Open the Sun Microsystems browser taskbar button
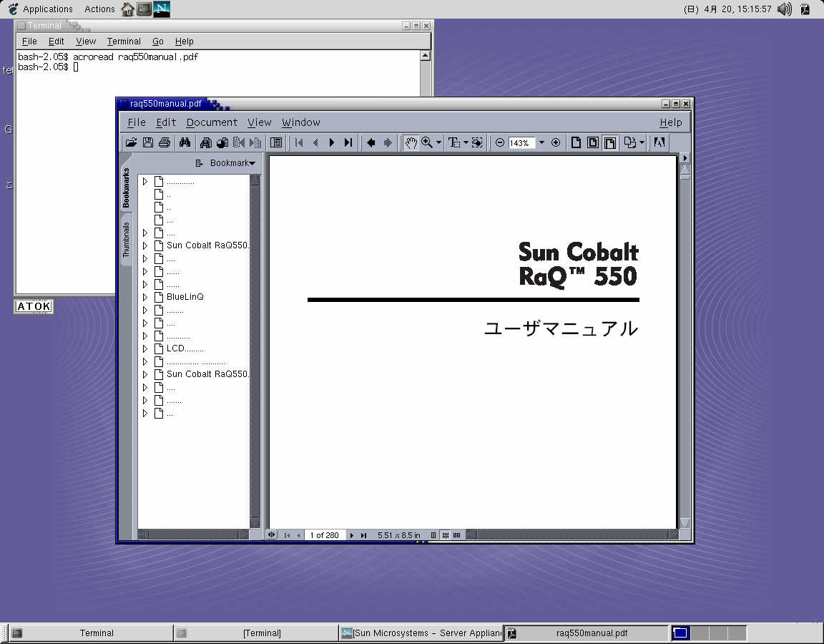The height and width of the screenshot is (644, 824). [x=421, y=633]
